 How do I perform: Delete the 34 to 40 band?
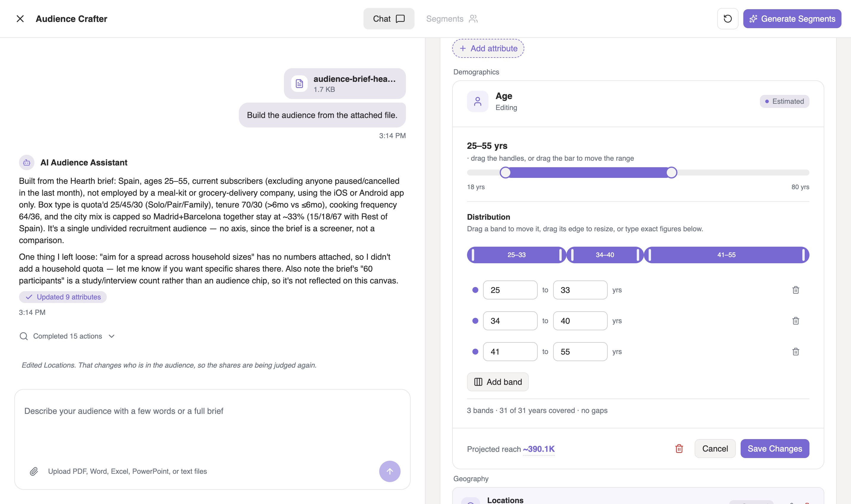point(795,321)
